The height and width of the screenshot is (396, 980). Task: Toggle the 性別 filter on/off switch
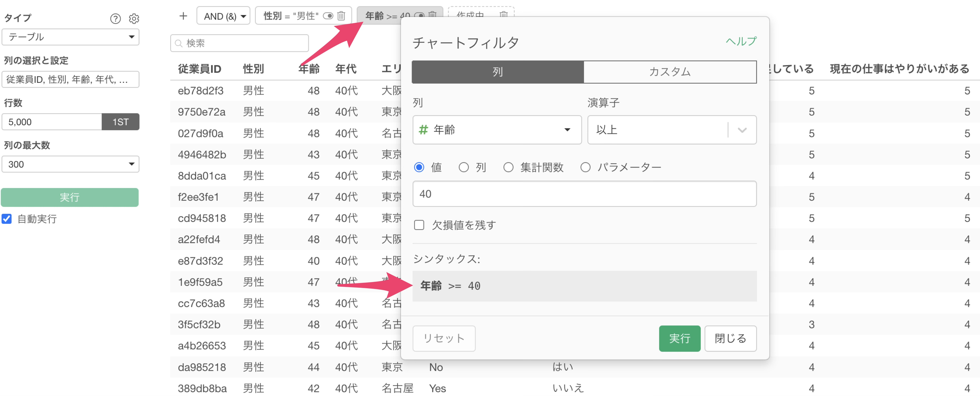328,16
